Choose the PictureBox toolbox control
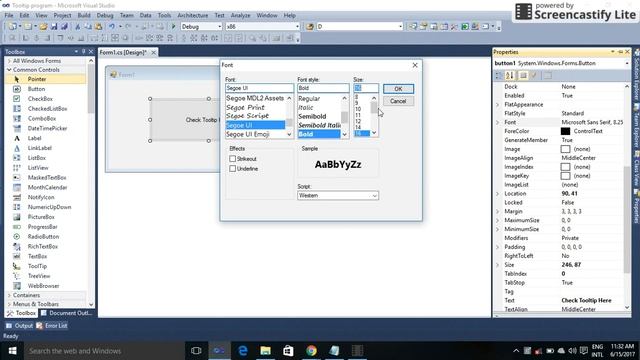 click(x=41, y=217)
